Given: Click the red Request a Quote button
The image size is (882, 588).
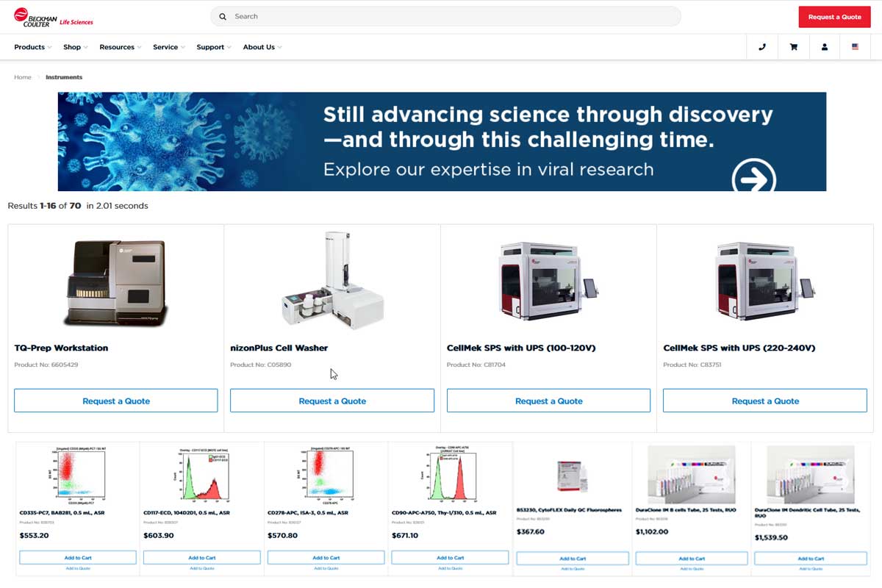Looking at the screenshot, I should click(834, 17).
